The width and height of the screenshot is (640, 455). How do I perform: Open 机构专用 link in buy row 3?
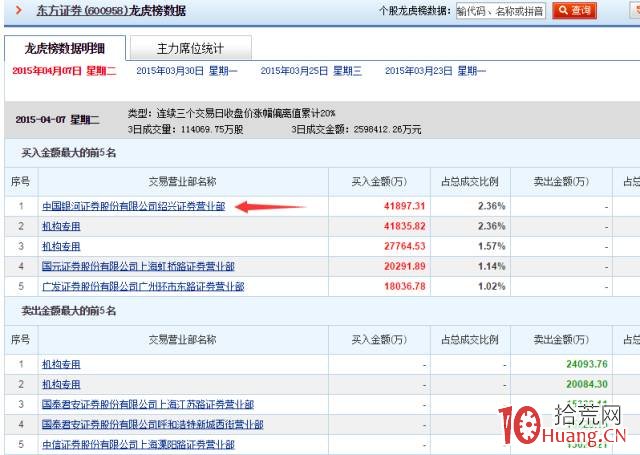[x=61, y=246]
